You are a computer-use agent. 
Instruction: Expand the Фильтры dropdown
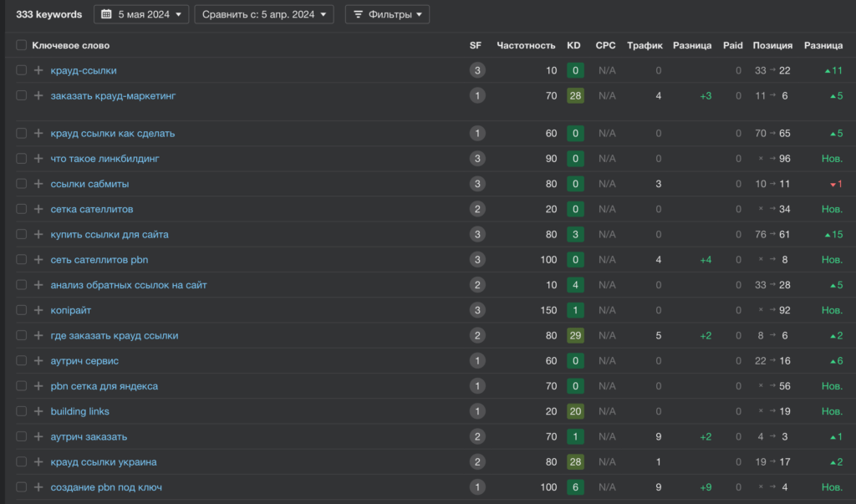pos(387,14)
